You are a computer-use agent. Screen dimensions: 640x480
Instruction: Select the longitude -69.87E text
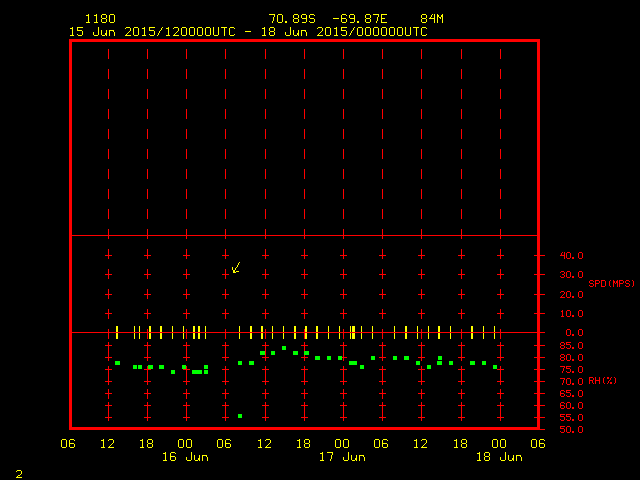366,19
